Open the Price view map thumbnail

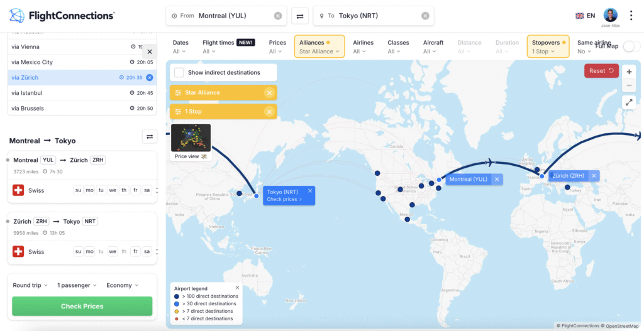click(191, 142)
